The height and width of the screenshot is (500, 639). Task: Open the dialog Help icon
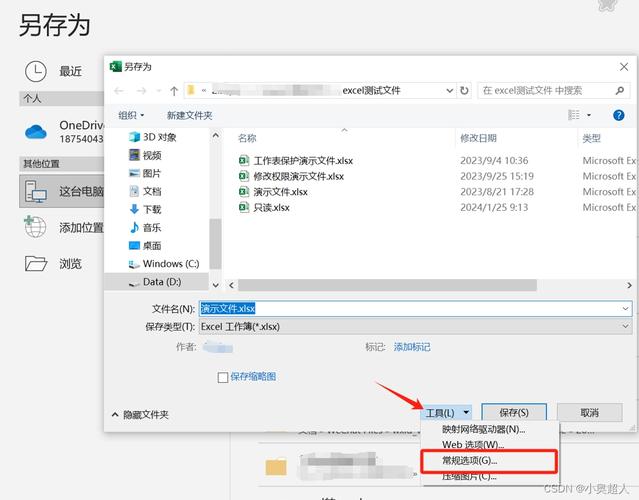[x=619, y=115]
